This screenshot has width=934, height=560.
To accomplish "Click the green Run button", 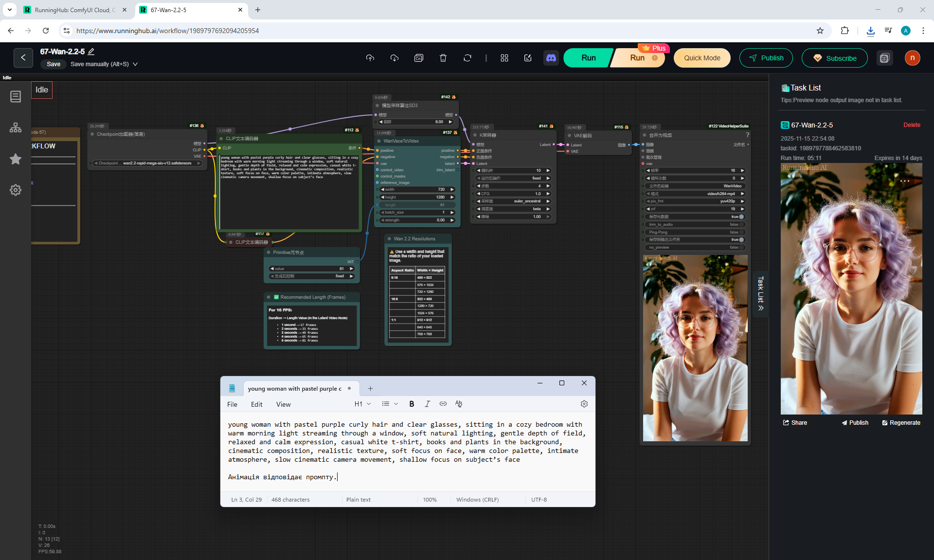I will click(x=588, y=58).
